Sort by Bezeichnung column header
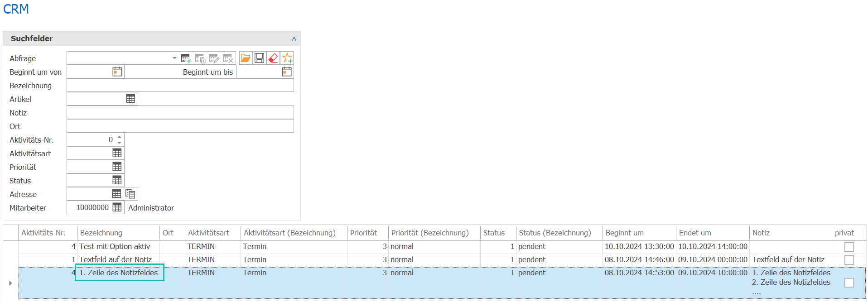Screen dimensions: 868x302 click(119, 233)
